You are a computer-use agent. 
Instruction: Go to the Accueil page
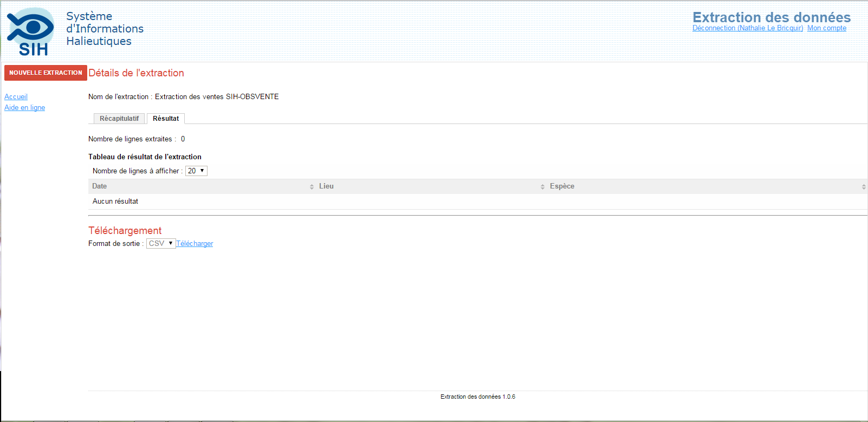coord(16,97)
